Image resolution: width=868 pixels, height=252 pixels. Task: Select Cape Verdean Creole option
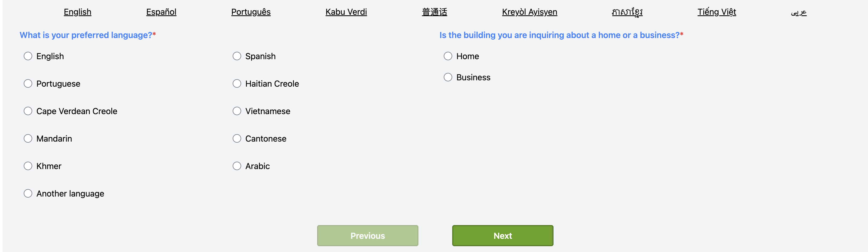28,111
